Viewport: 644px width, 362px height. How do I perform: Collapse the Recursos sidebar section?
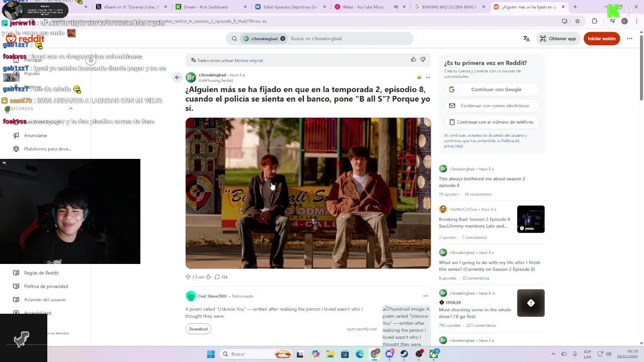[x=70, y=109]
